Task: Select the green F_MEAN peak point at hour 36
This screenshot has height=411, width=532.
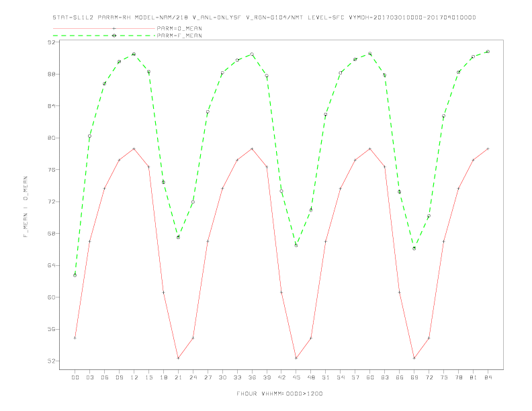Action: (x=252, y=54)
